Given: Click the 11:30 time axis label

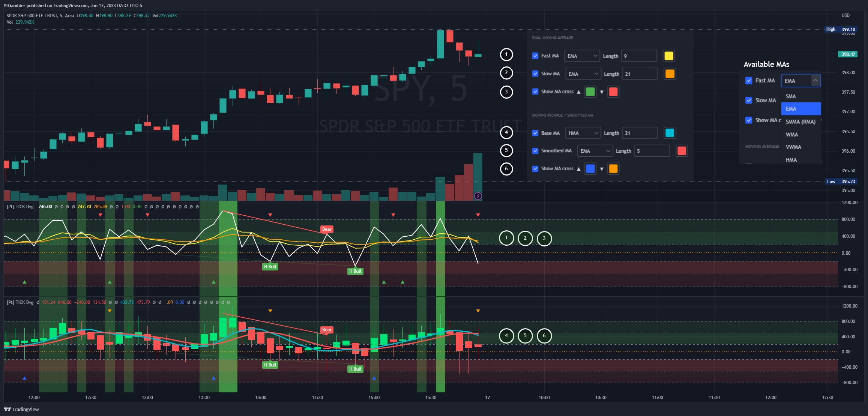Looking at the screenshot, I should [x=714, y=398].
